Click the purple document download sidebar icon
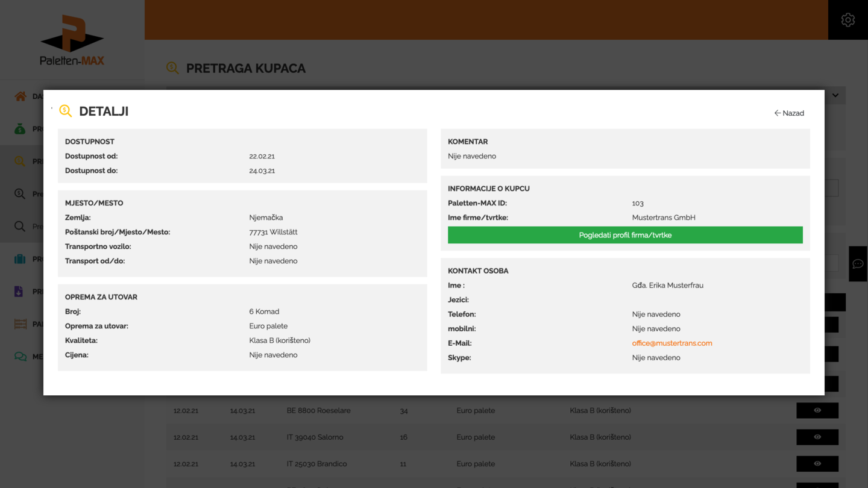 click(x=19, y=292)
